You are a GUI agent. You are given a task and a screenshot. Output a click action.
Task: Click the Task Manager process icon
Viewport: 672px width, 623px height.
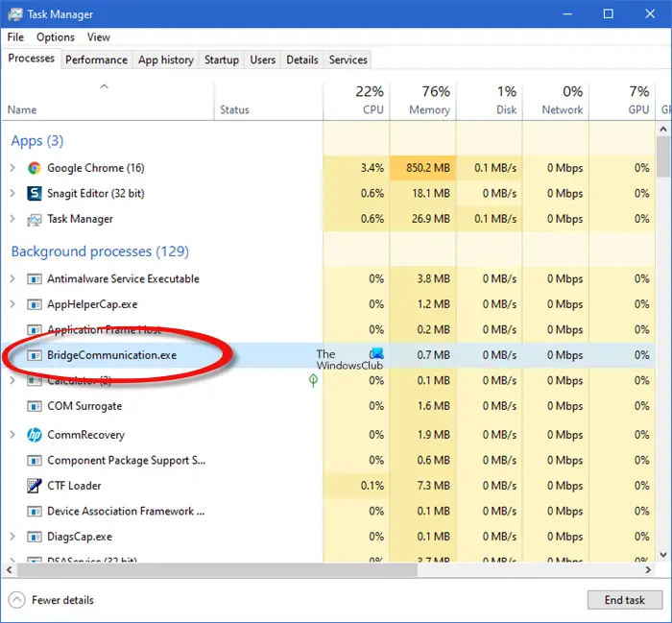[35, 219]
